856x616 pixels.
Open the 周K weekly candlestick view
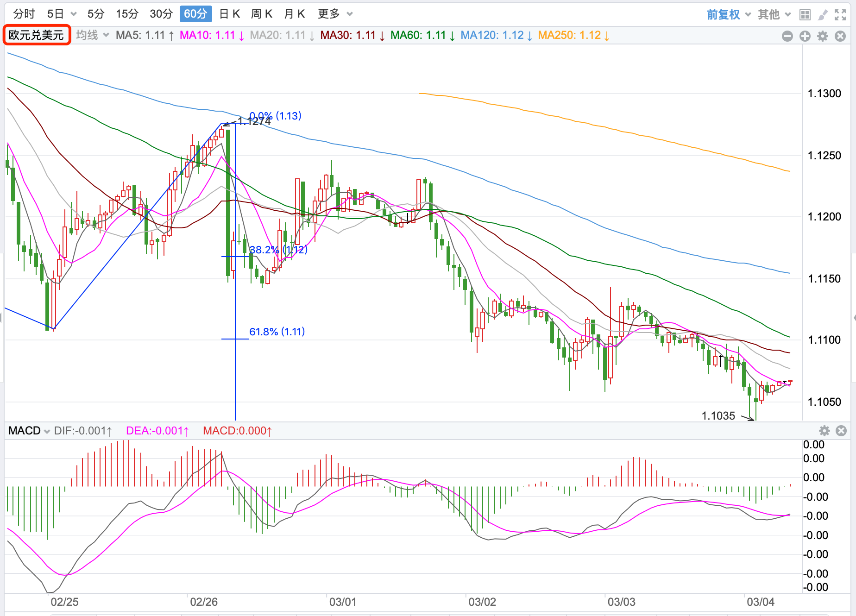pos(262,14)
